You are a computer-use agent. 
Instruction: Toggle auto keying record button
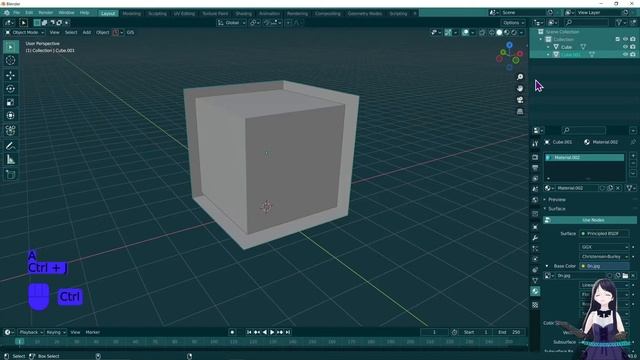point(232,332)
